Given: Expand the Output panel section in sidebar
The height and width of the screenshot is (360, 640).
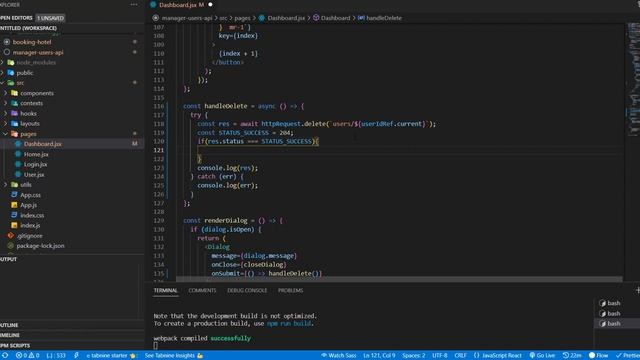Looking at the screenshot, I should tap(9, 259).
